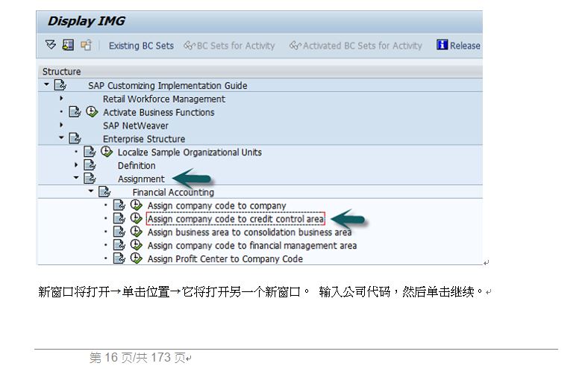Open documentation icon for Definition
The width and height of the screenshot is (588, 369).
[90, 165]
